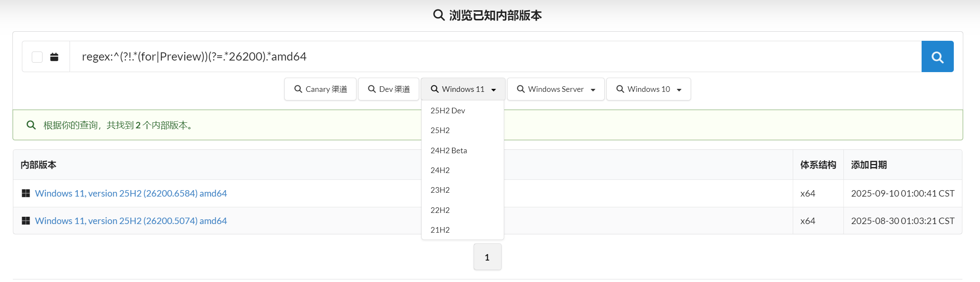
Task: Click the calendar icon beside the checkbox
Action: pos(54,57)
